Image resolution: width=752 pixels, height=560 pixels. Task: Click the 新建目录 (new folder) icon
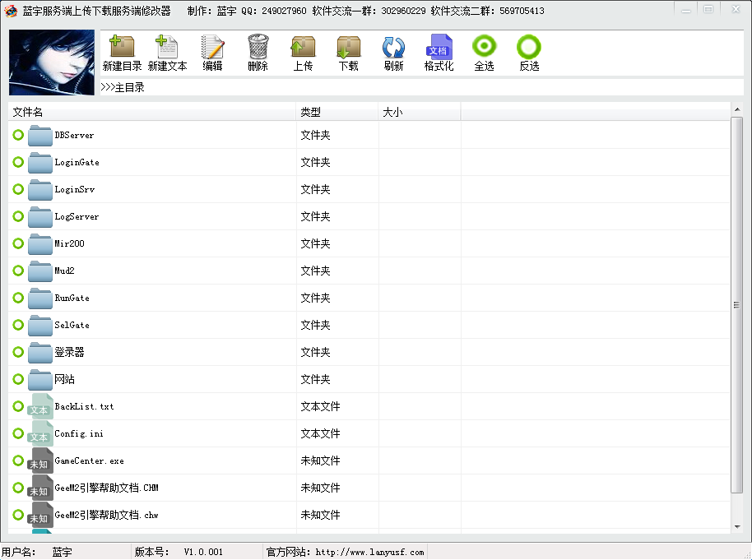[x=122, y=48]
